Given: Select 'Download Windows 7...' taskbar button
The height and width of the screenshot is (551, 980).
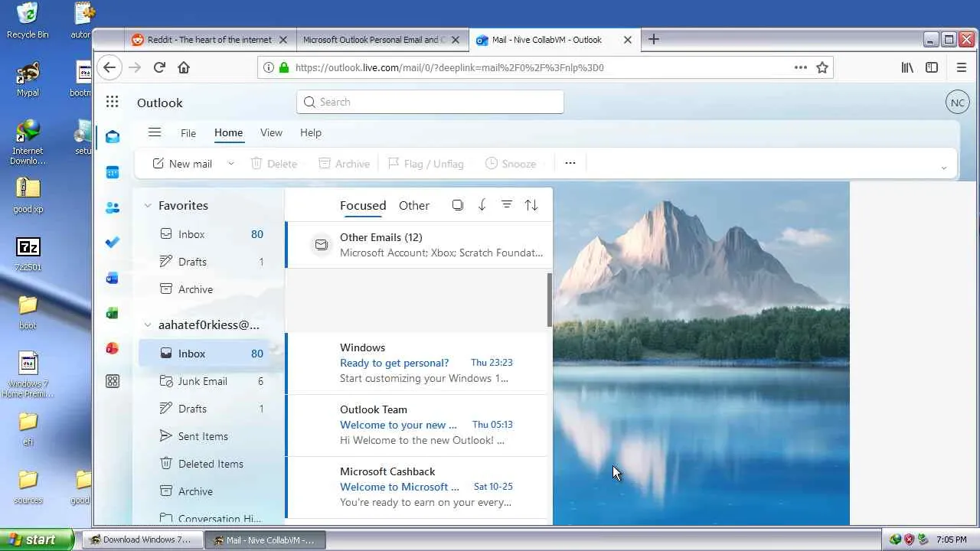Looking at the screenshot, I should [142, 540].
